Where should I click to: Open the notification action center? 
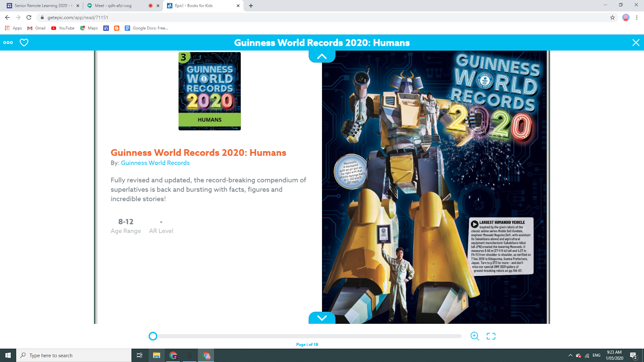click(634, 356)
